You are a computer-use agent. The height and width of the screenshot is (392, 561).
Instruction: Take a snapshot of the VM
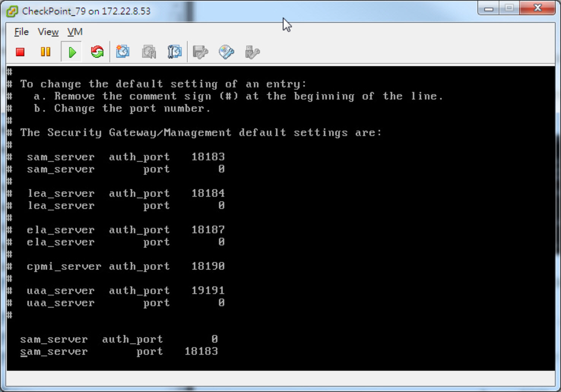(x=123, y=52)
